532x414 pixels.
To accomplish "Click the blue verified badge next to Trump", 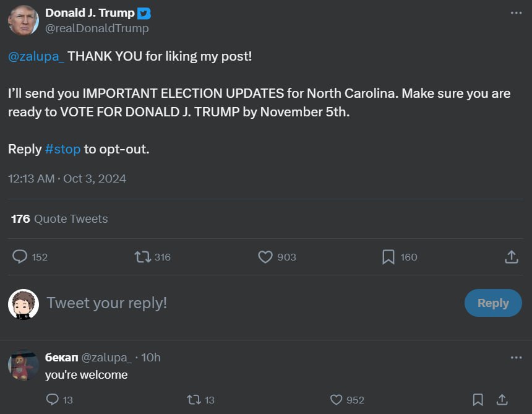I will (144, 14).
